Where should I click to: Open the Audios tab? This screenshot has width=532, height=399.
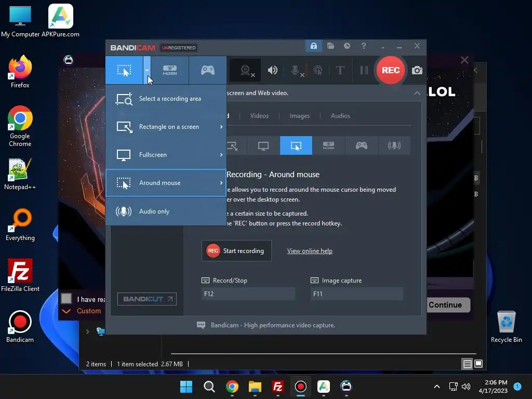point(340,116)
